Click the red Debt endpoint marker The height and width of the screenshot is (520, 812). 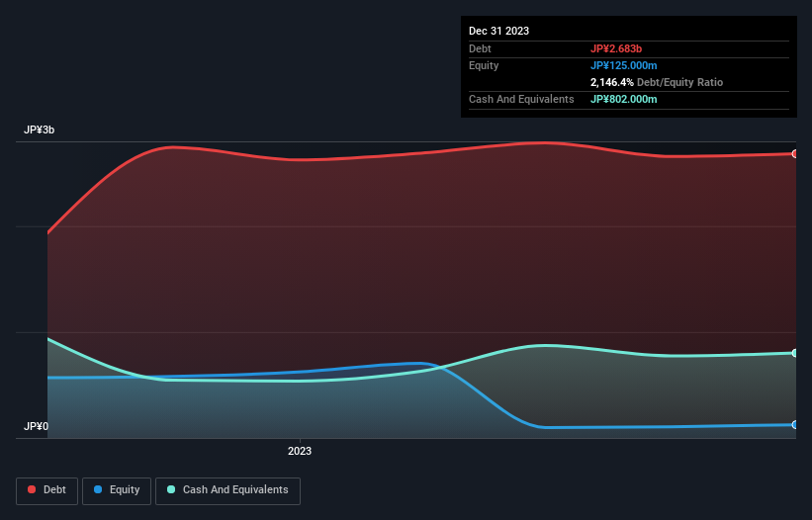795,153
